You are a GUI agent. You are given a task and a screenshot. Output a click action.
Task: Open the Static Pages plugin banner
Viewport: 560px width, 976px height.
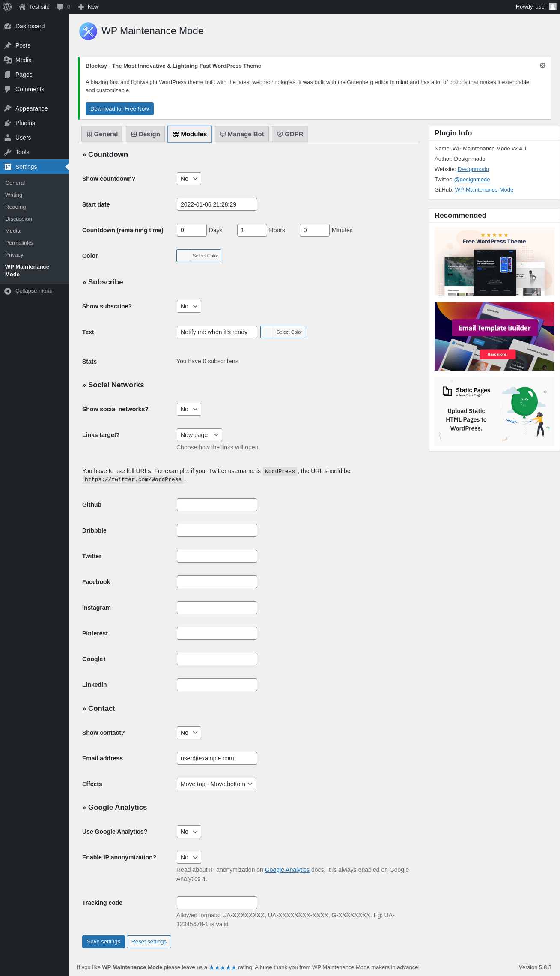point(494,411)
